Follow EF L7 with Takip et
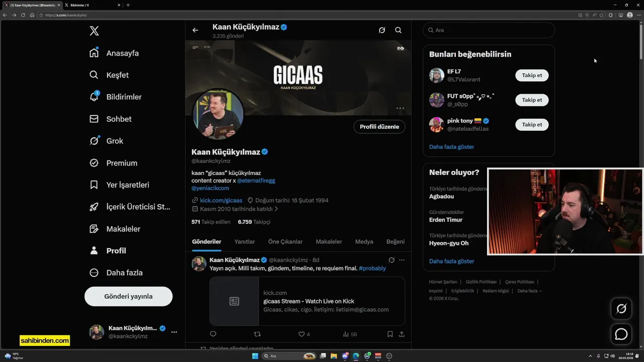644x362 pixels. [532, 75]
